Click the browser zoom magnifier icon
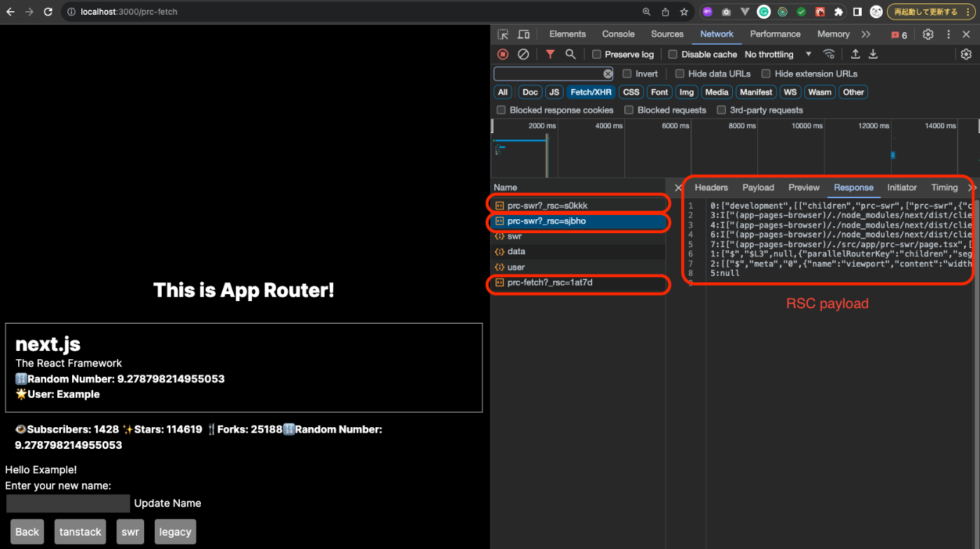Image resolution: width=980 pixels, height=549 pixels. click(647, 12)
